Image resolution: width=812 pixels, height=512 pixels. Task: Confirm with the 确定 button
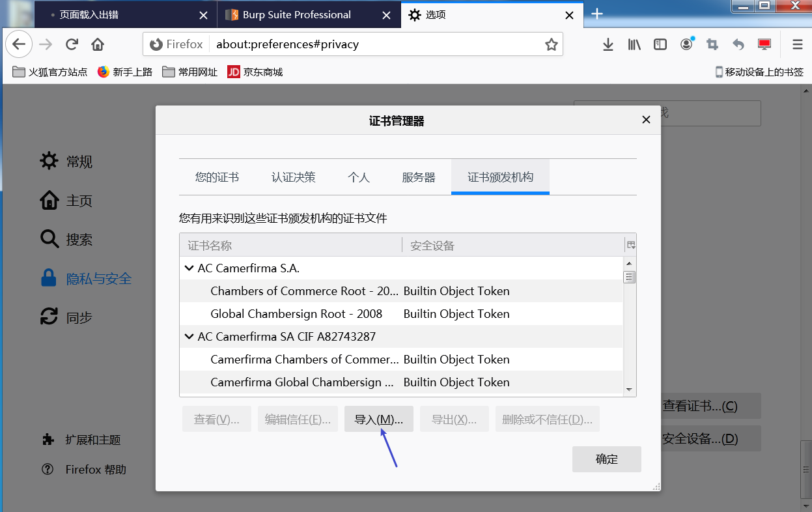point(607,459)
